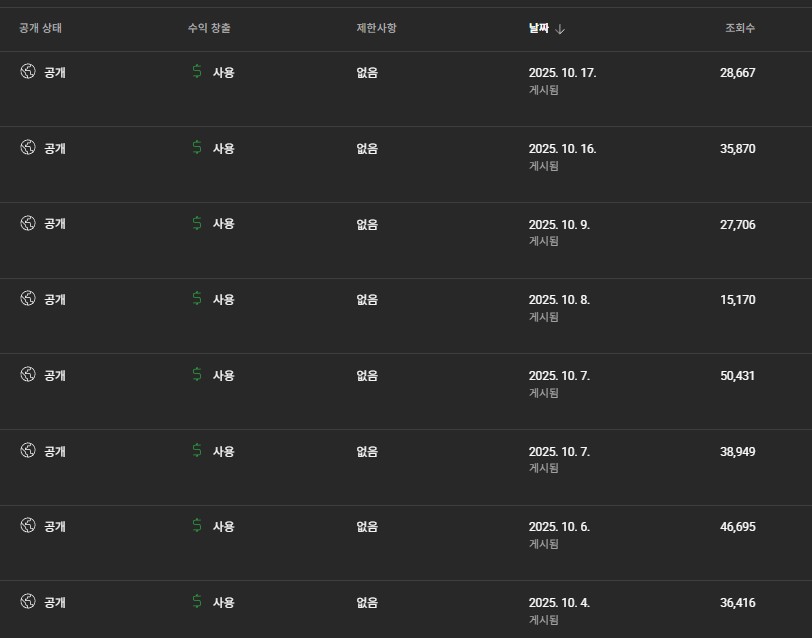Click the 제한사항 column header
812x638 pixels.
pyautogui.click(x=376, y=28)
